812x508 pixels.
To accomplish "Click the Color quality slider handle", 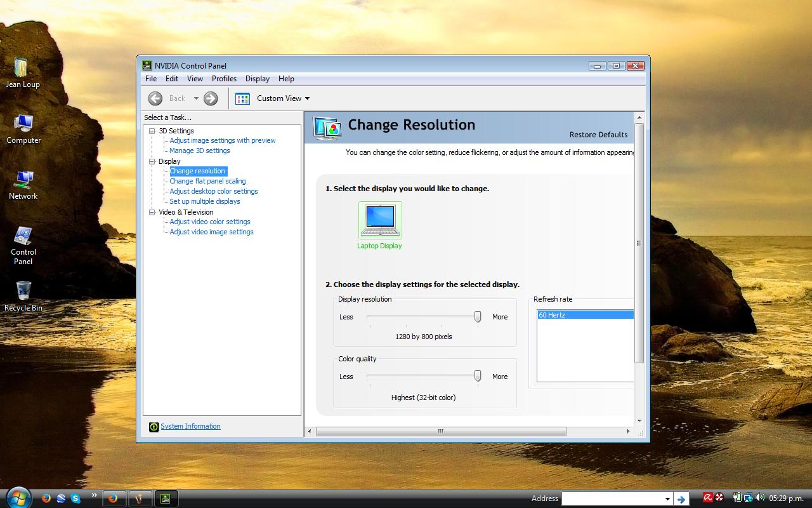I will click(x=478, y=377).
